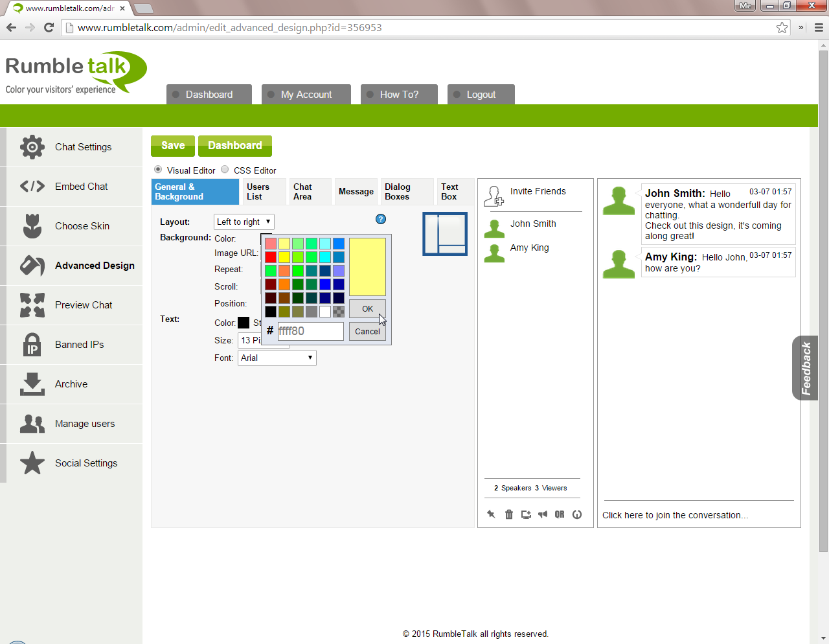Screen dimensions: 829x644
Task: Confirm color with the OK button
Action: coord(367,308)
